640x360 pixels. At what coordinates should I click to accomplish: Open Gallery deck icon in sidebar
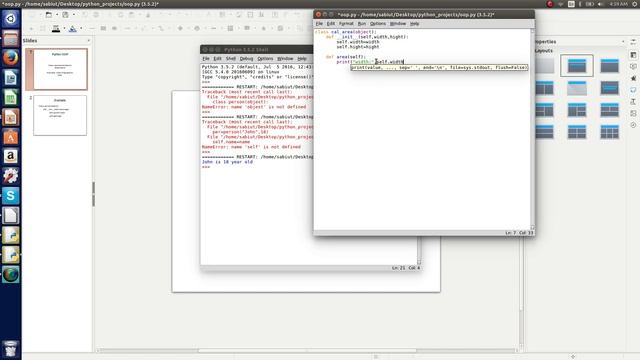coord(633,113)
